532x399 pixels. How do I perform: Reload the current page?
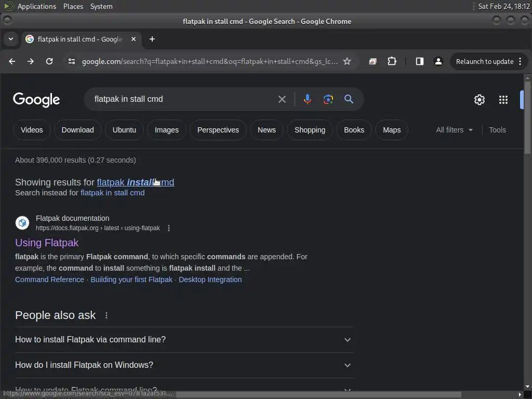pos(49,61)
